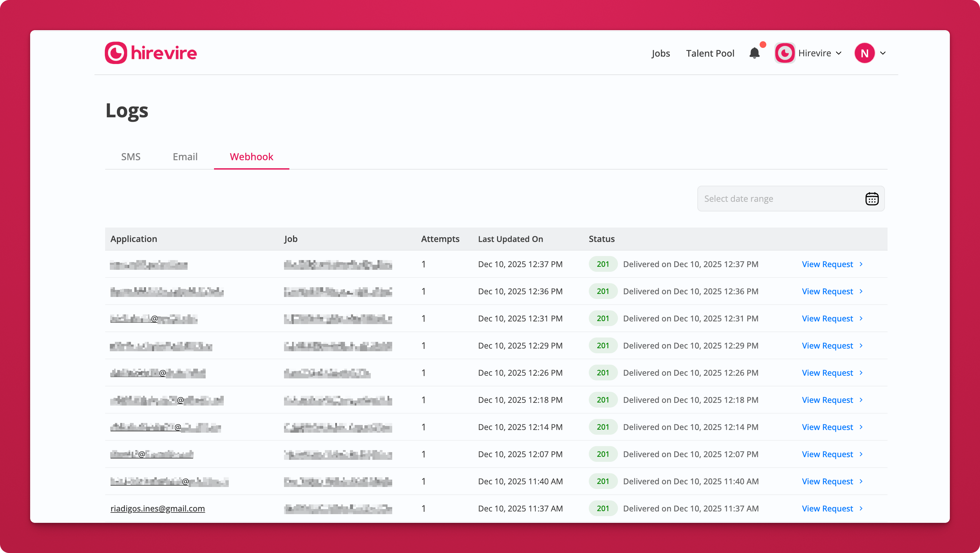Expand the Hirevire workspace dropdown

[839, 53]
